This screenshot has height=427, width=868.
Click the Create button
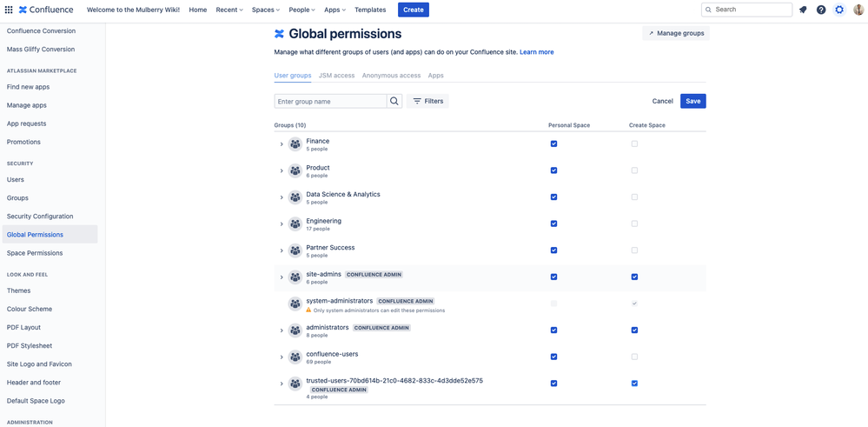(414, 10)
